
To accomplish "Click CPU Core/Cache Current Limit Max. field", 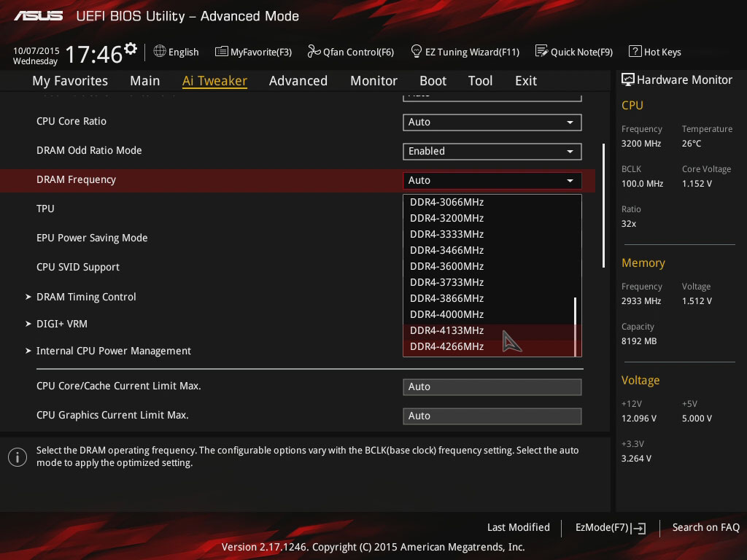I will click(492, 387).
